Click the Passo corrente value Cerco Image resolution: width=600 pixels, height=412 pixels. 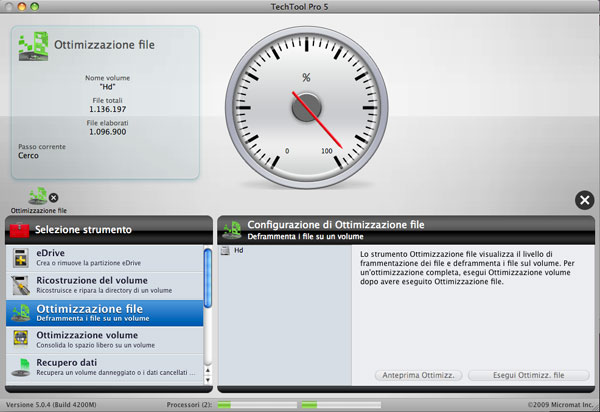pyautogui.click(x=28, y=156)
